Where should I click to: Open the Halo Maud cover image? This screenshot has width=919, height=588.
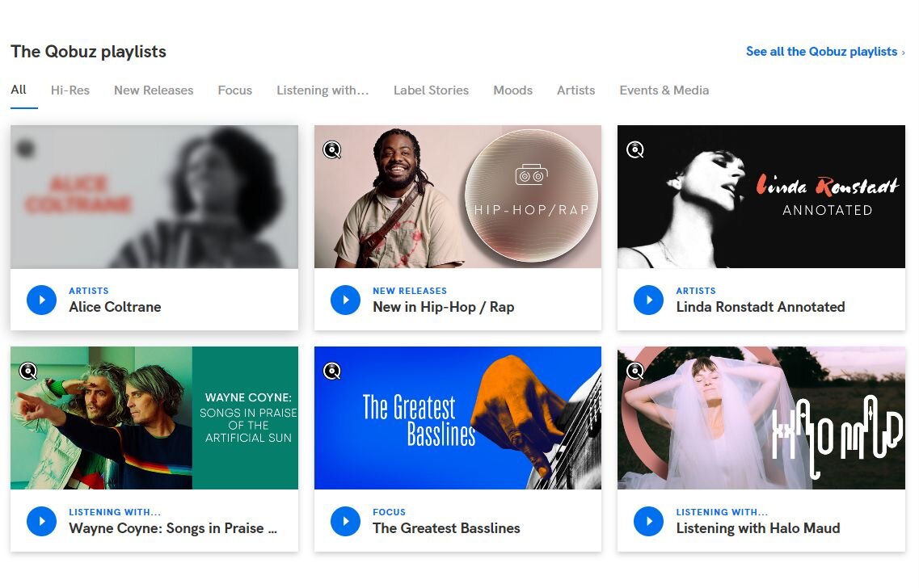coord(761,418)
